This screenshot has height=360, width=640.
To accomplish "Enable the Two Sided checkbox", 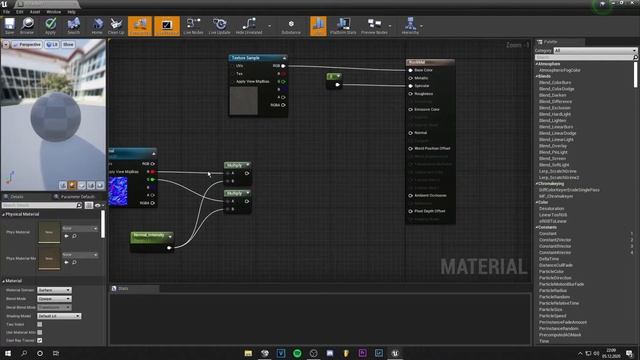I will pyautogui.click(x=40, y=324).
